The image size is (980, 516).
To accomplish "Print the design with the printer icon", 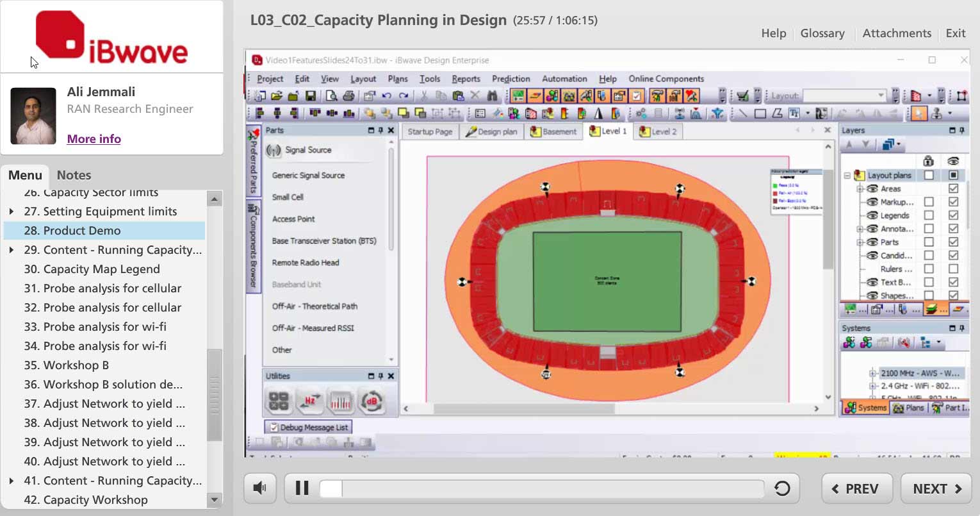I will tap(348, 96).
